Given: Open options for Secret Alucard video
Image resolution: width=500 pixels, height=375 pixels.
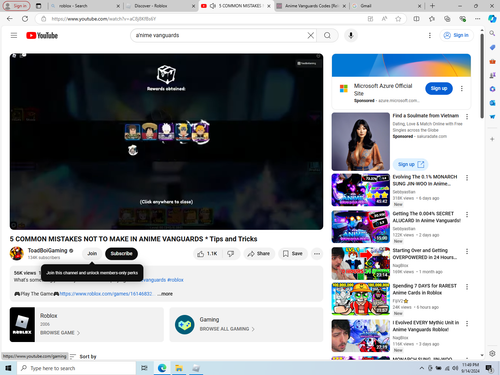Looking at the screenshot, I should 467,214.
